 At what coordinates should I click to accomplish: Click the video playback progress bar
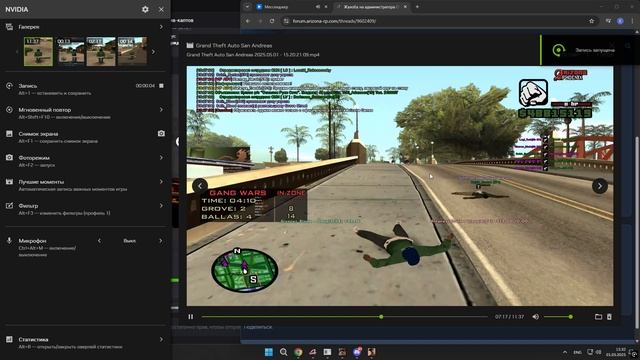[x=344, y=317]
